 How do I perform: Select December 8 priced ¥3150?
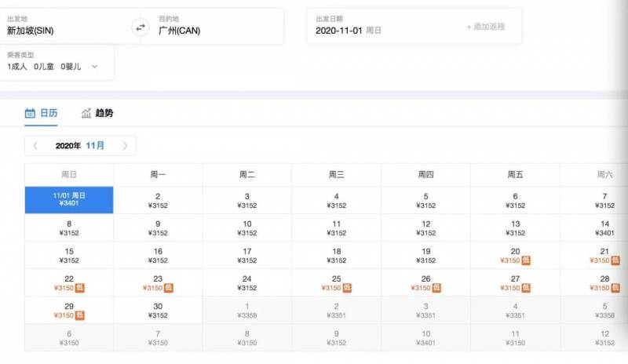pyautogui.click(x=247, y=337)
